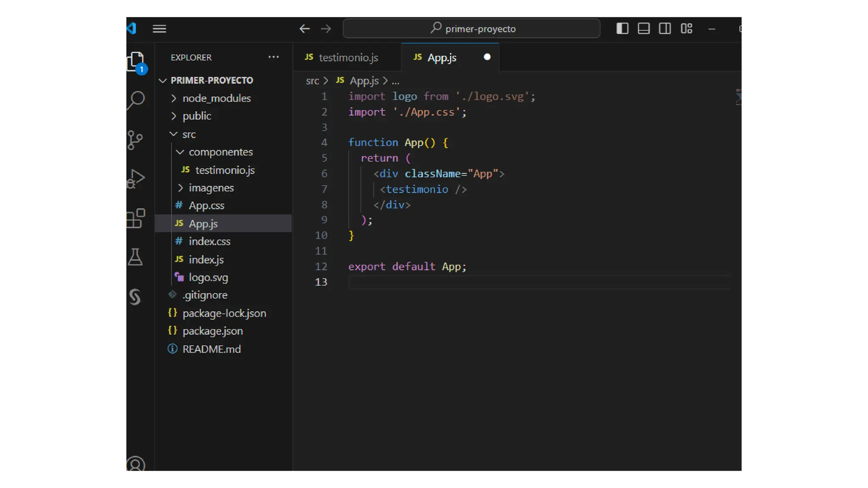Click the unsaved dot on App.js tab
Viewport: 868px width, 488px height.
click(x=487, y=57)
